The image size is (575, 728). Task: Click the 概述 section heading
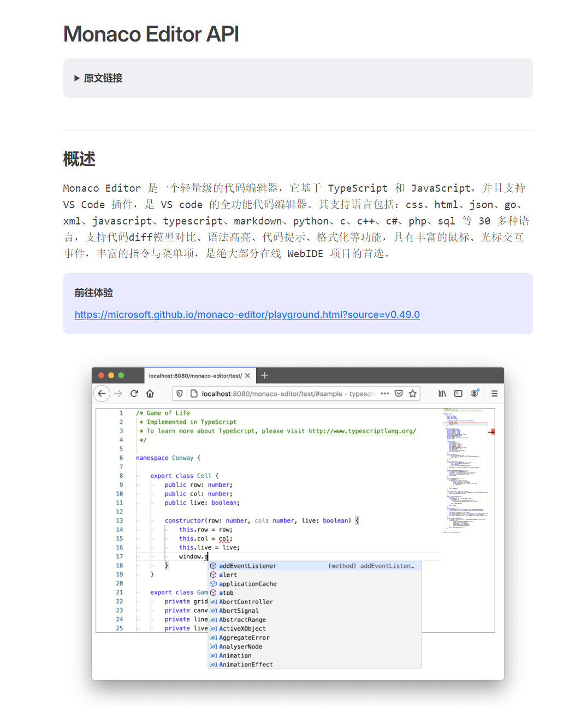pyautogui.click(x=79, y=159)
